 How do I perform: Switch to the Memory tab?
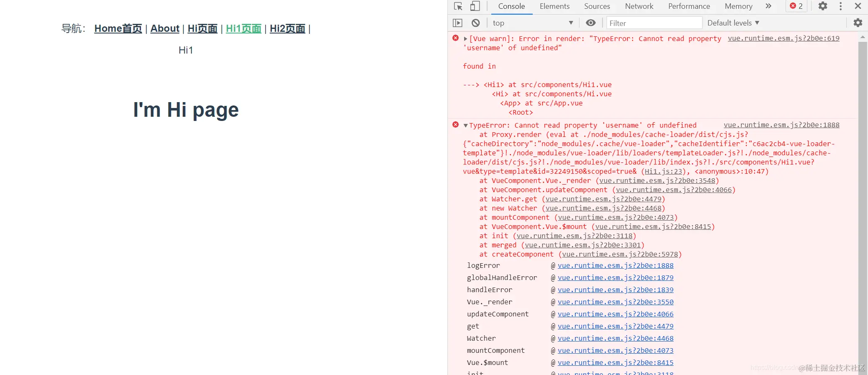[x=738, y=6]
